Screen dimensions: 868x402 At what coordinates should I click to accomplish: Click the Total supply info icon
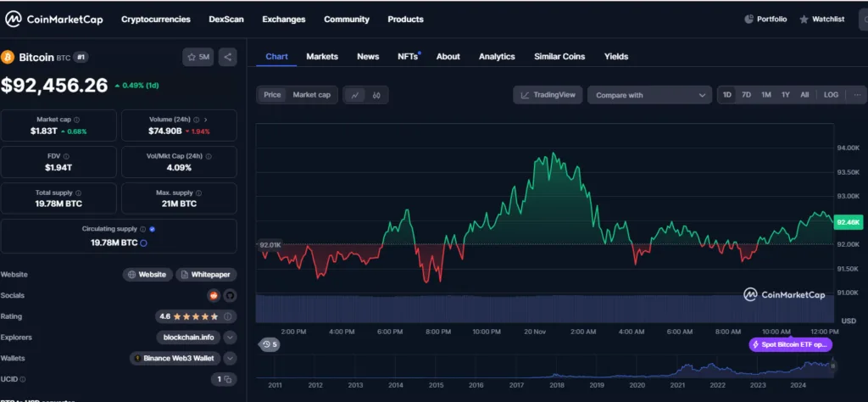tap(78, 193)
